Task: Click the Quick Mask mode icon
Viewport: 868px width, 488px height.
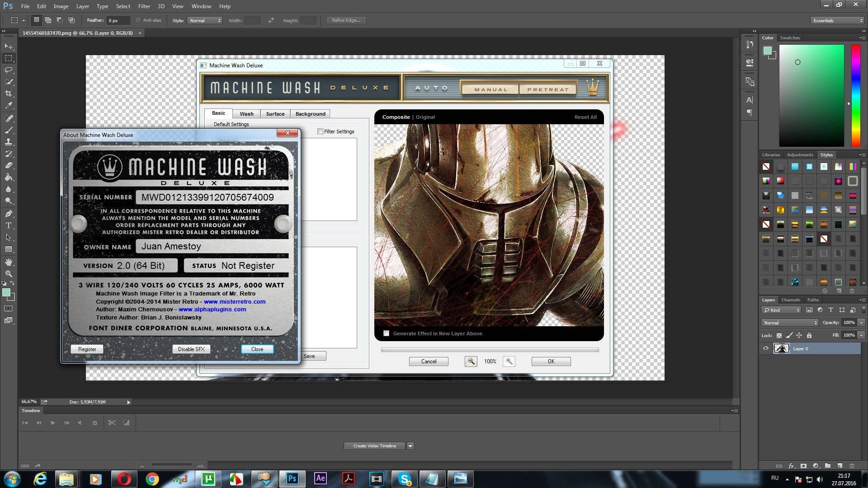Action: point(9,309)
